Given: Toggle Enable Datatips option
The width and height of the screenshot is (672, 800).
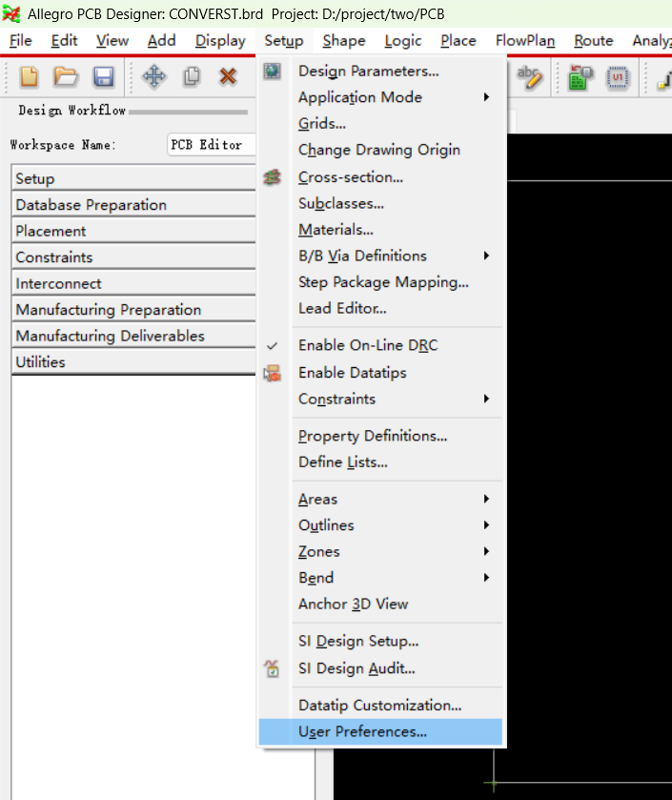Looking at the screenshot, I should (x=380, y=373).
